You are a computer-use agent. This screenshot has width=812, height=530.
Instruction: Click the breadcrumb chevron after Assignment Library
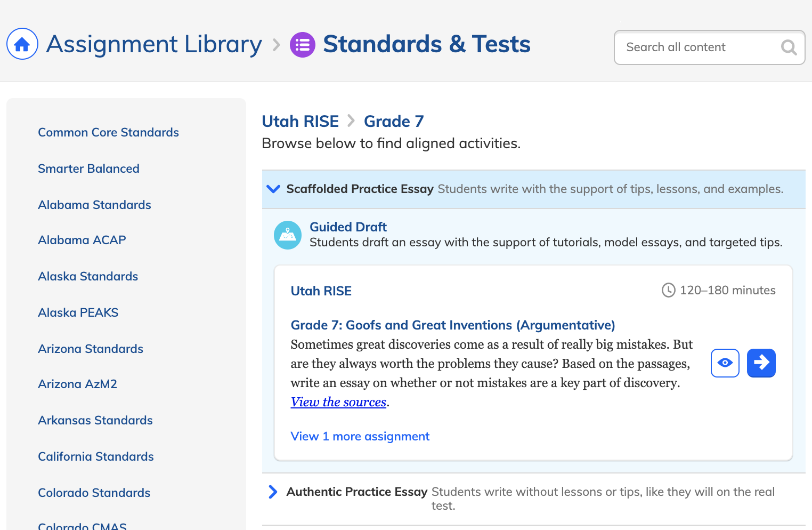click(x=277, y=45)
